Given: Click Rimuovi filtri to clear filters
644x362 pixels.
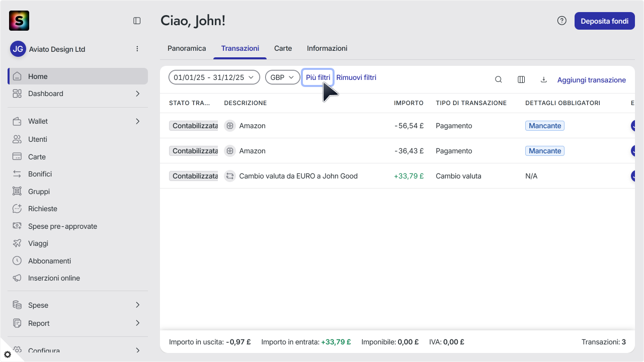Looking at the screenshot, I should (x=356, y=77).
